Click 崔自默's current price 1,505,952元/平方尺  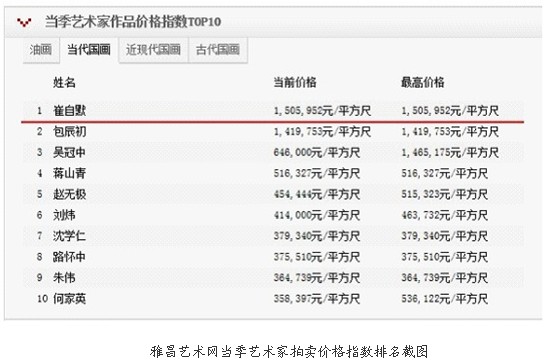322,111
